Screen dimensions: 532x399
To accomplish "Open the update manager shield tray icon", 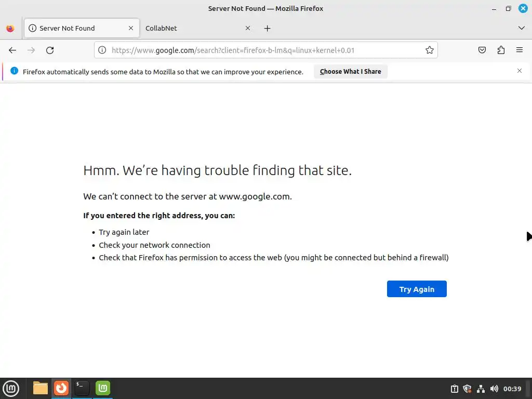I will 467,389.
